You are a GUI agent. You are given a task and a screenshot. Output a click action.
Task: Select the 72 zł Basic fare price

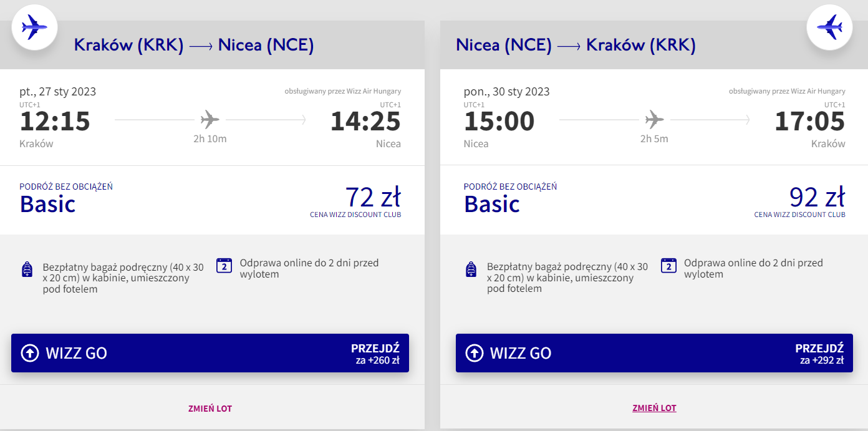click(x=373, y=197)
